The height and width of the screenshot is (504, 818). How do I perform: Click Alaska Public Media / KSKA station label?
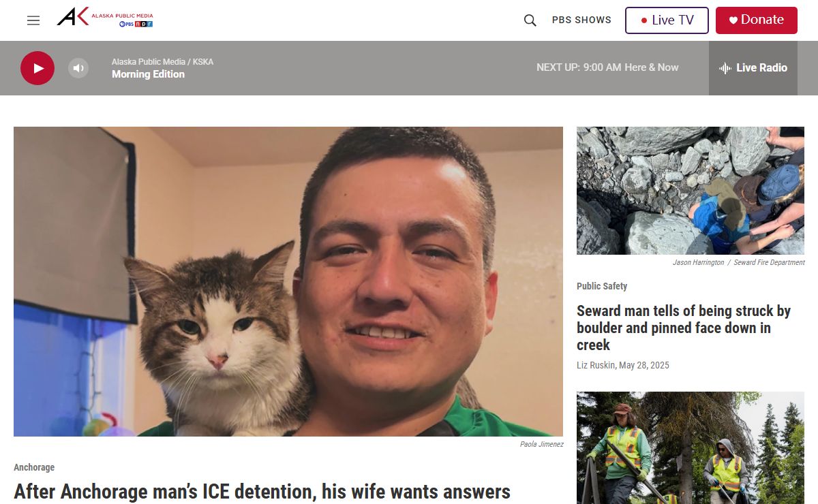point(162,62)
